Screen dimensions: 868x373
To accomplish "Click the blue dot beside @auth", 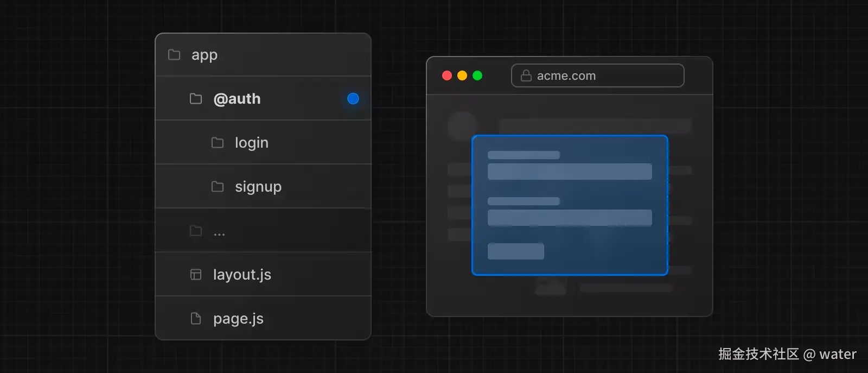I will pos(353,99).
